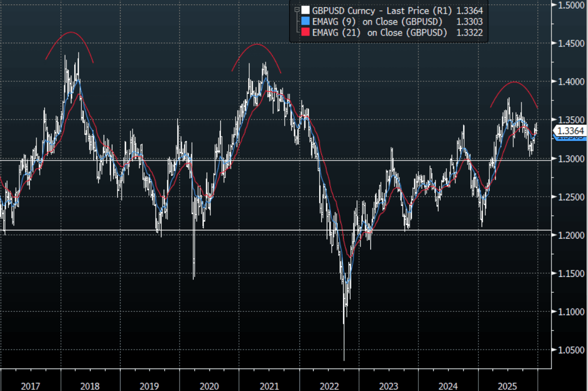Click the 1.2500 price axis label
Image resolution: width=588 pixels, height=391 pixels.
coord(571,197)
